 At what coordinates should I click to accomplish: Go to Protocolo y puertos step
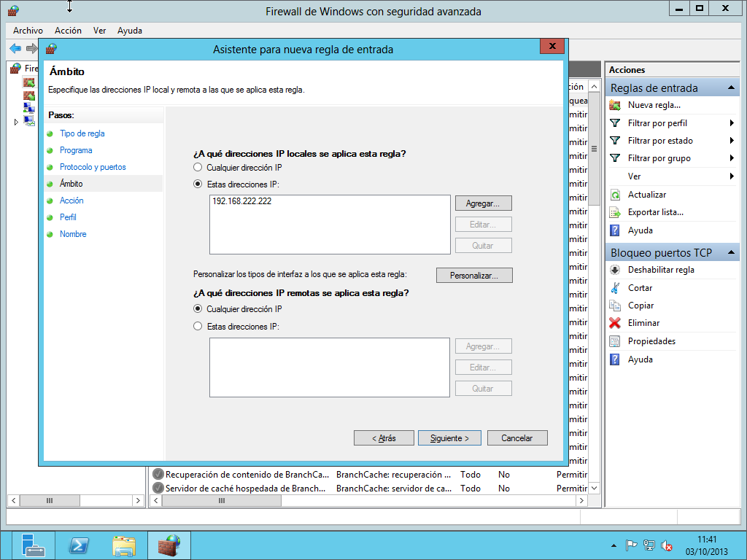(x=93, y=167)
